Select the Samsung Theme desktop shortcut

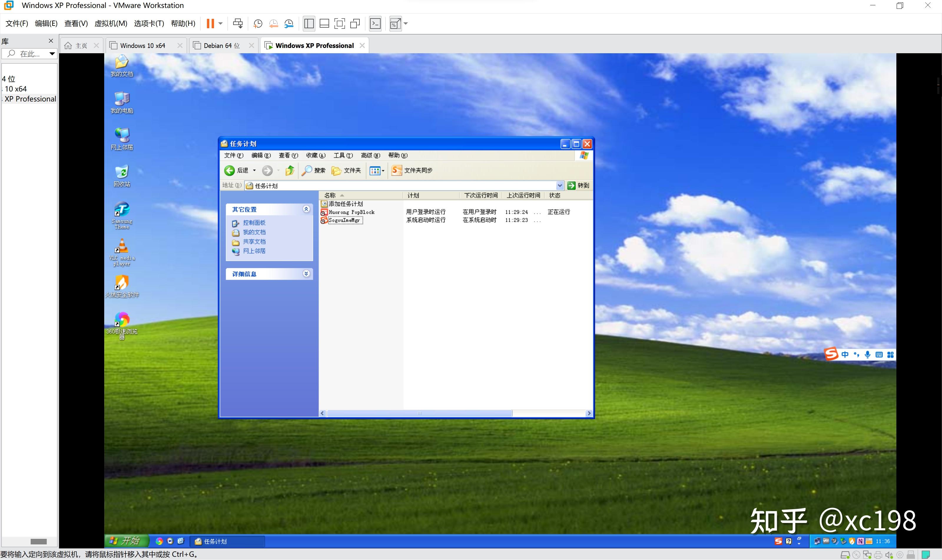click(x=122, y=216)
